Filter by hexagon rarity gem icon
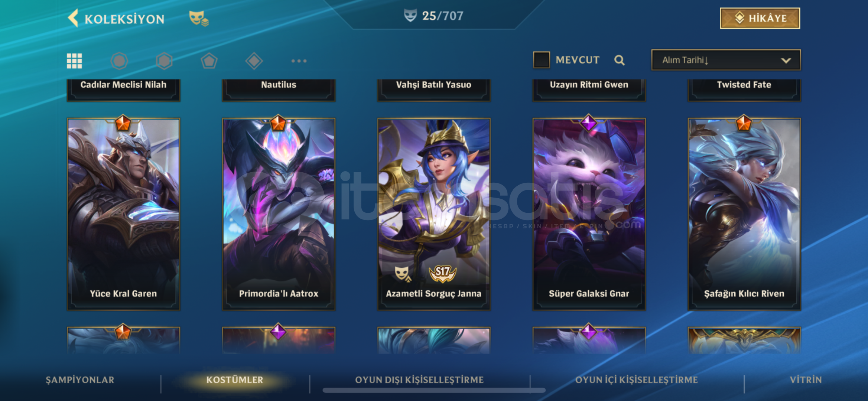The height and width of the screenshot is (401, 868). point(164,61)
